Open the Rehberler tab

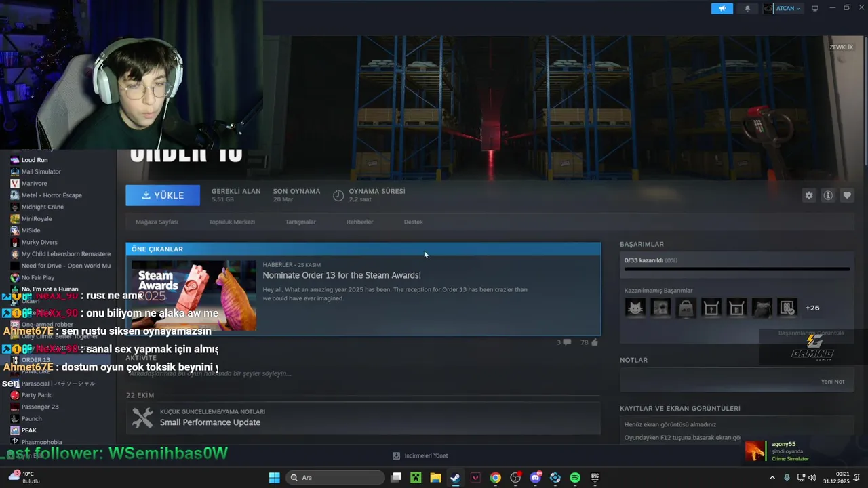tap(359, 222)
